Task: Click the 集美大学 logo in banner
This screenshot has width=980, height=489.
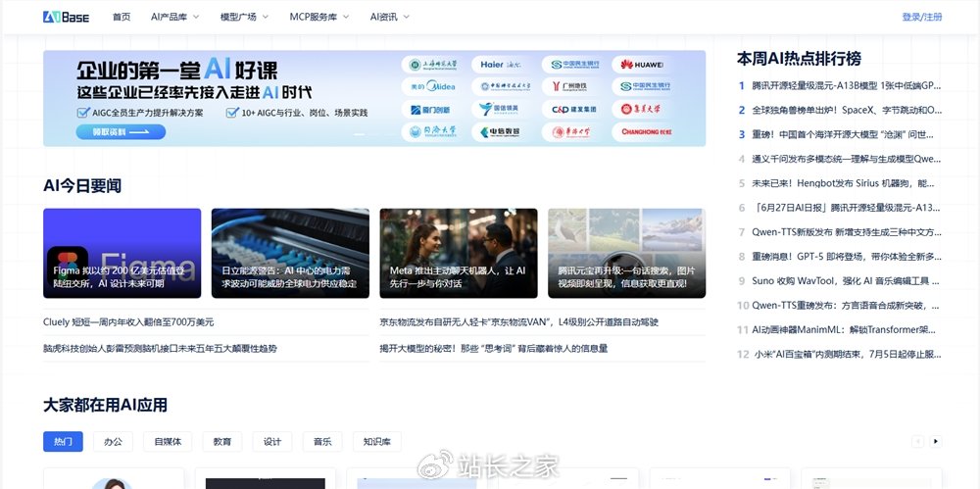Action: tap(643, 110)
